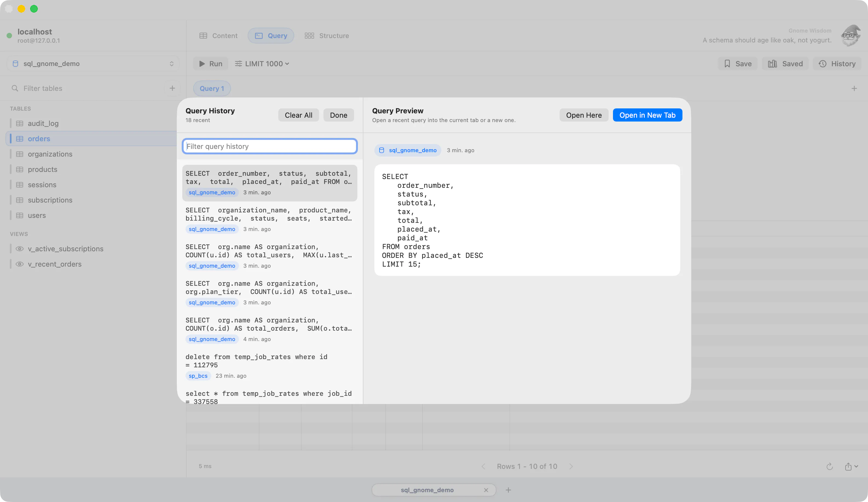Image resolution: width=868 pixels, height=502 pixels.
Task: Click Open in New Tab
Action: (647, 115)
